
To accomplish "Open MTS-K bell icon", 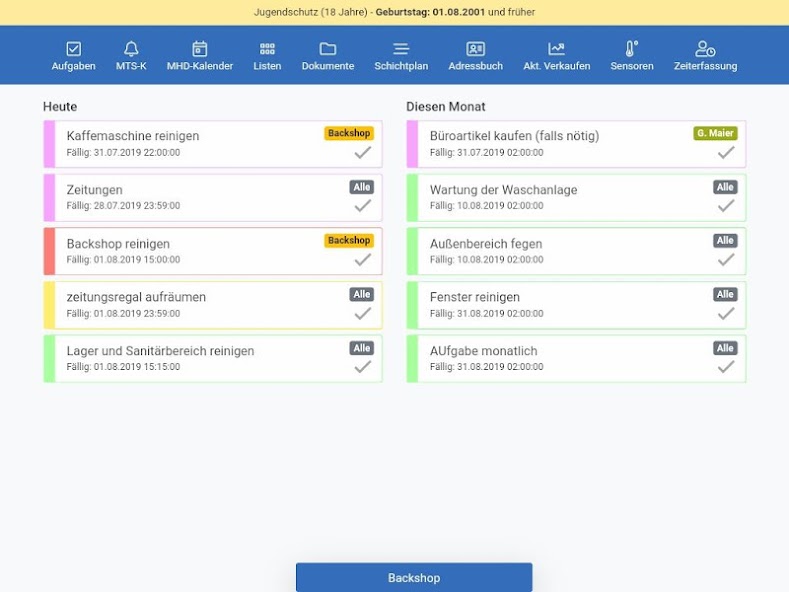I will (x=131, y=49).
